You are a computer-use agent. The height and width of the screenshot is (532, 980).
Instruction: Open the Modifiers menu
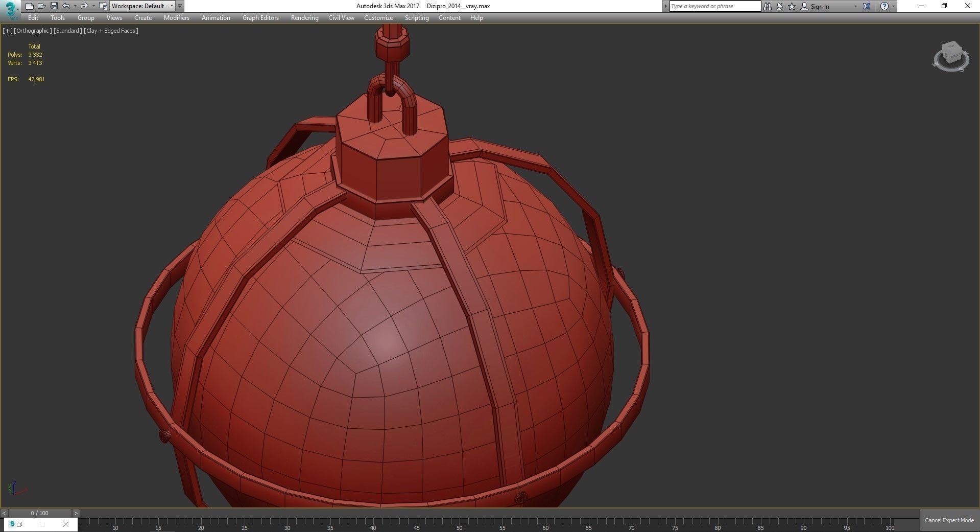coord(177,18)
